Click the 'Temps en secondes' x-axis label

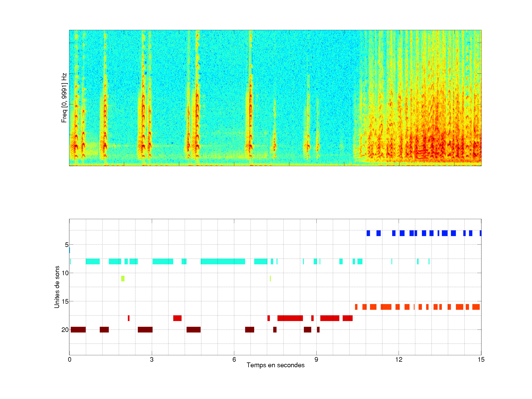[275, 365]
